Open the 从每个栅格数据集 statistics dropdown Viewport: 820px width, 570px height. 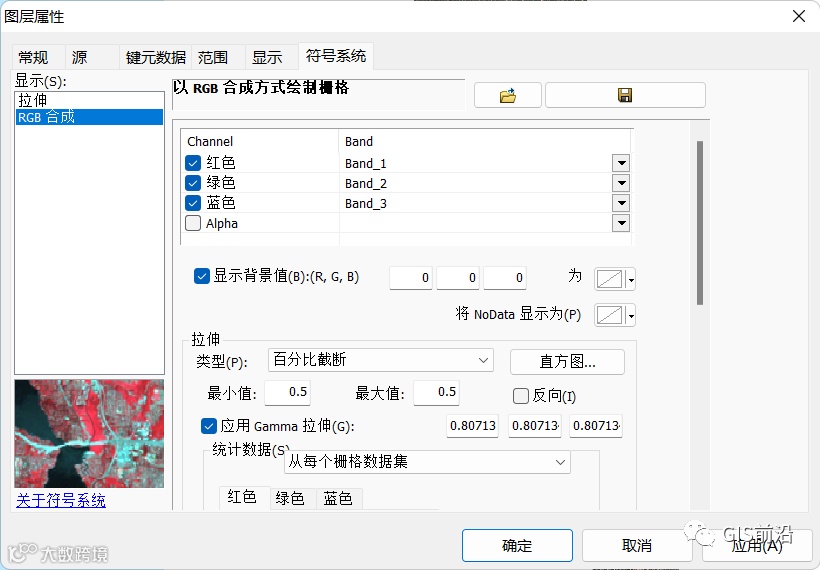coord(427,462)
